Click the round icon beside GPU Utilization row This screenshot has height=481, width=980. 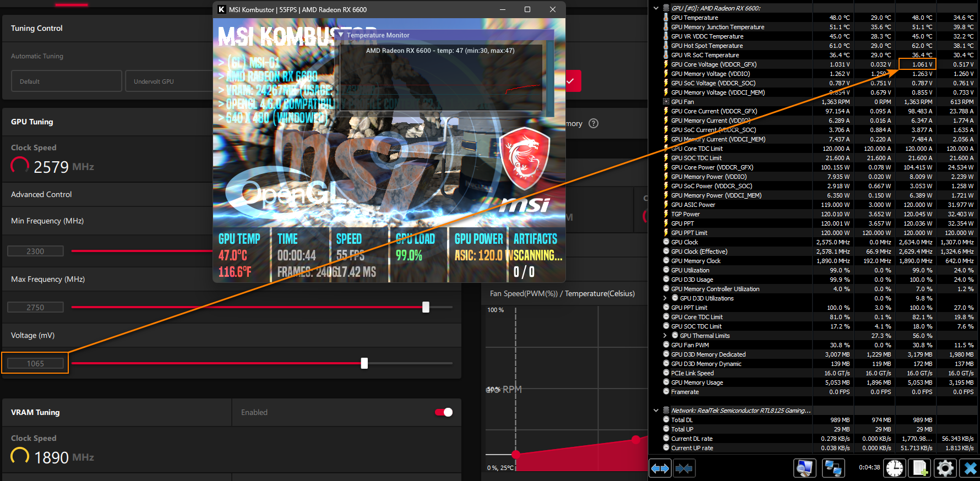(666, 270)
